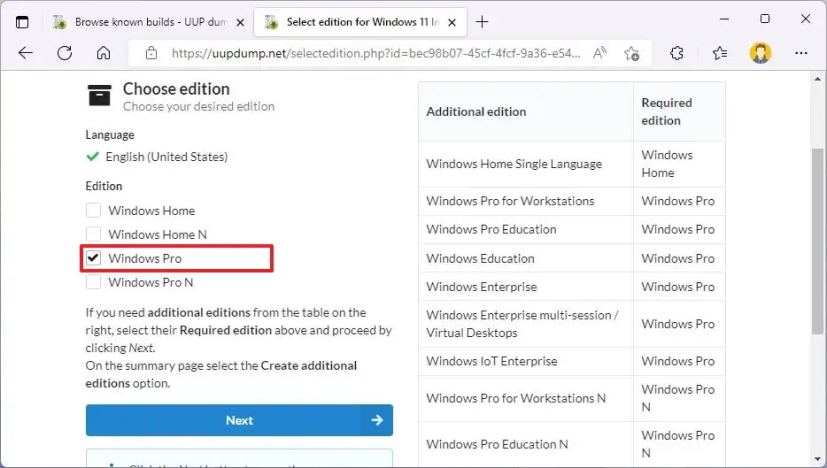Click the page vertical scrollbar thumb

[x=817, y=241]
